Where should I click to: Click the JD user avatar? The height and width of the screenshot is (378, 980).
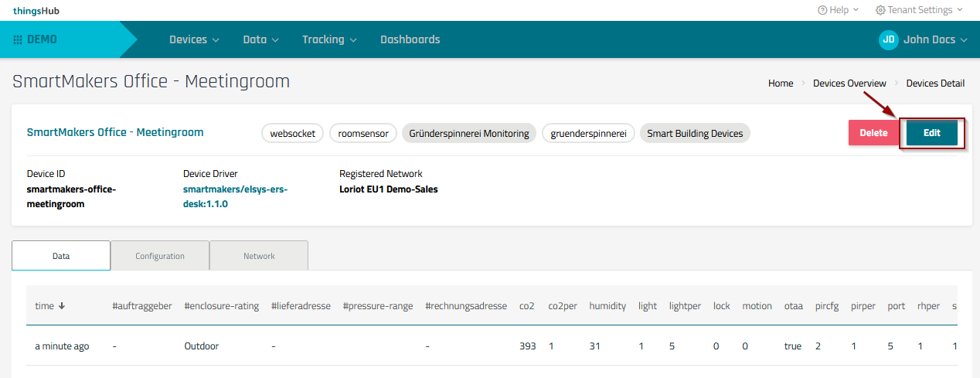(x=888, y=40)
